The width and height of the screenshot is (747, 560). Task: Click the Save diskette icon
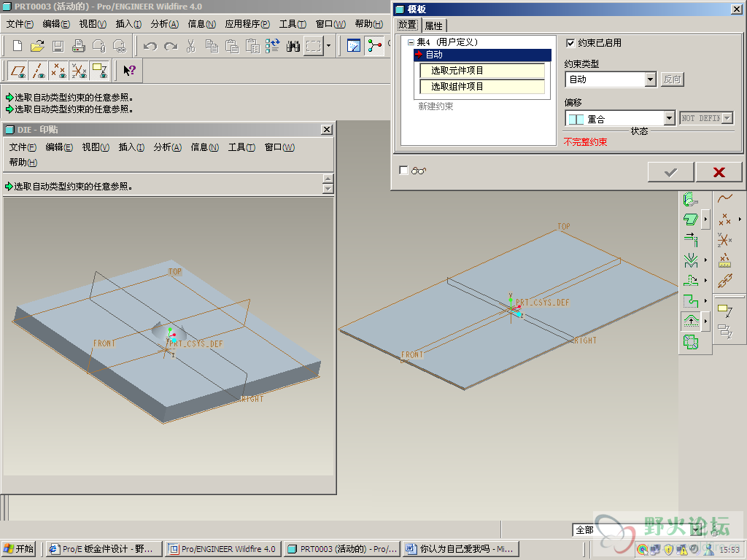pos(58,46)
